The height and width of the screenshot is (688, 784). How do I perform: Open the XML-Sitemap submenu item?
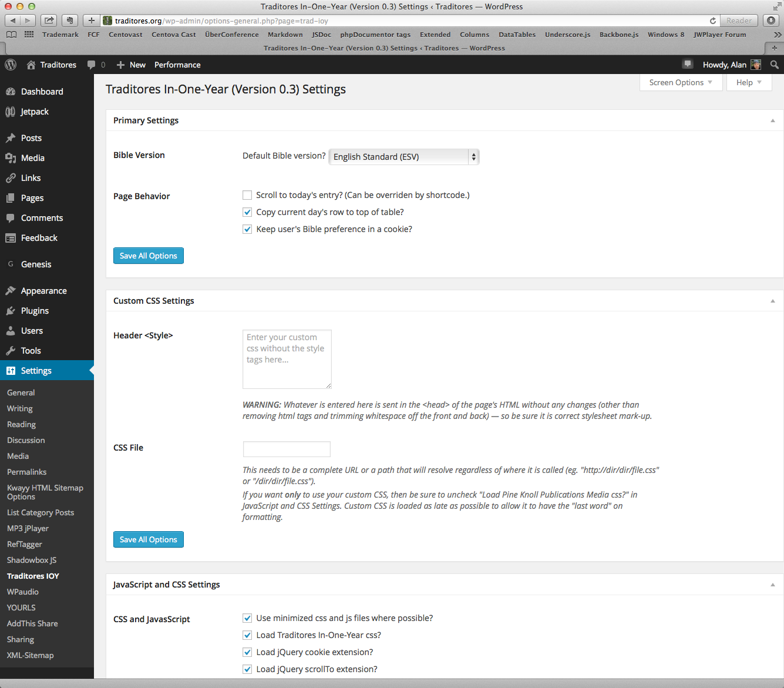point(31,655)
